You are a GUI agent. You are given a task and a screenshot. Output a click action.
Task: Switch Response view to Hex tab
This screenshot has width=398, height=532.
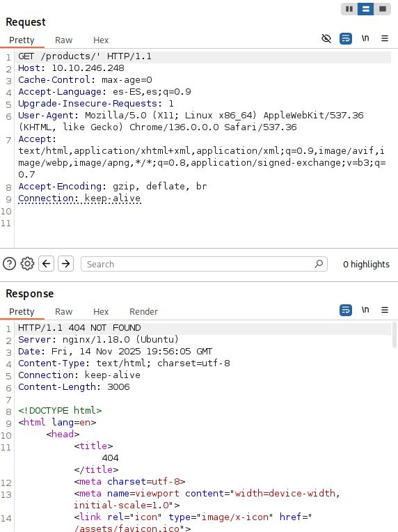point(101,311)
